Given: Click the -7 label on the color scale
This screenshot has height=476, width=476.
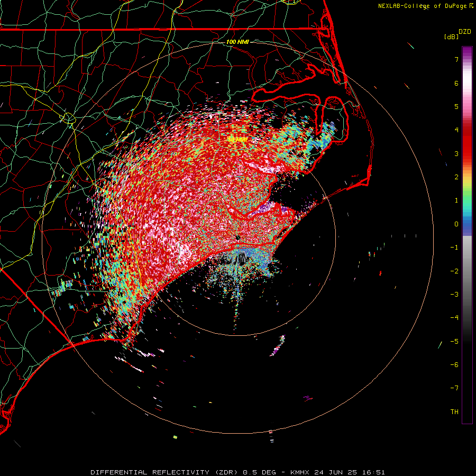Looking at the screenshot, I should [454, 388].
